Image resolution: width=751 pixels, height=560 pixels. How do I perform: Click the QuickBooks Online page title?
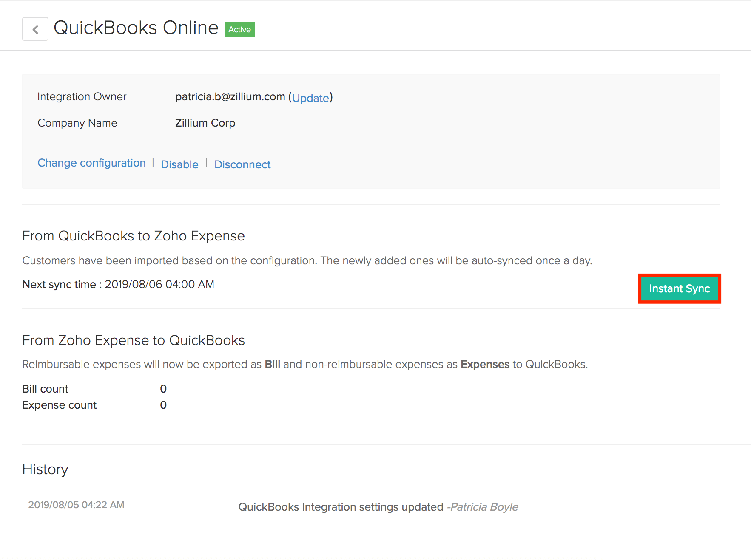pyautogui.click(x=136, y=28)
